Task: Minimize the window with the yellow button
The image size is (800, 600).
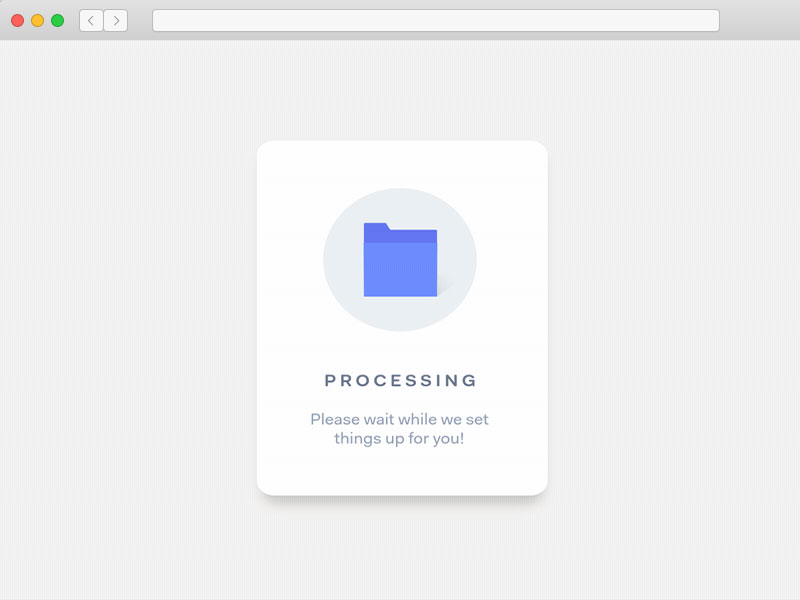Action: (x=37, y=21)
